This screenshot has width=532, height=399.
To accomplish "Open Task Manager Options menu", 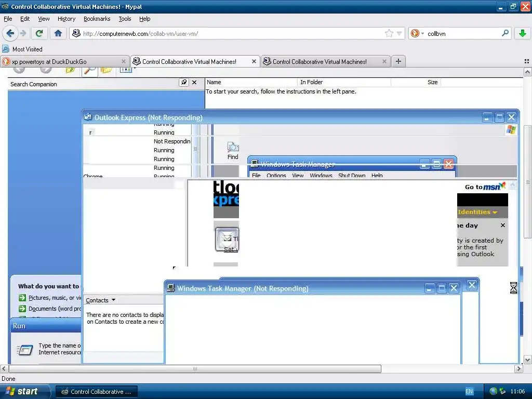I will click(x=276, y=175).
